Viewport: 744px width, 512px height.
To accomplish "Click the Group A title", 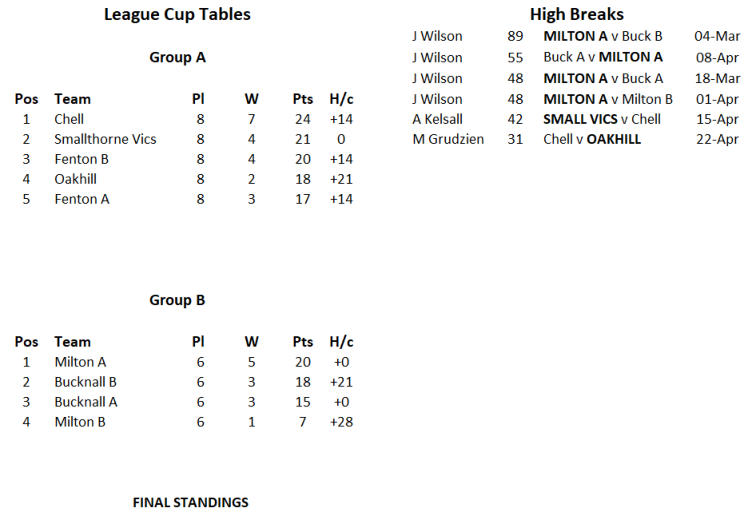I will point(177,57).
